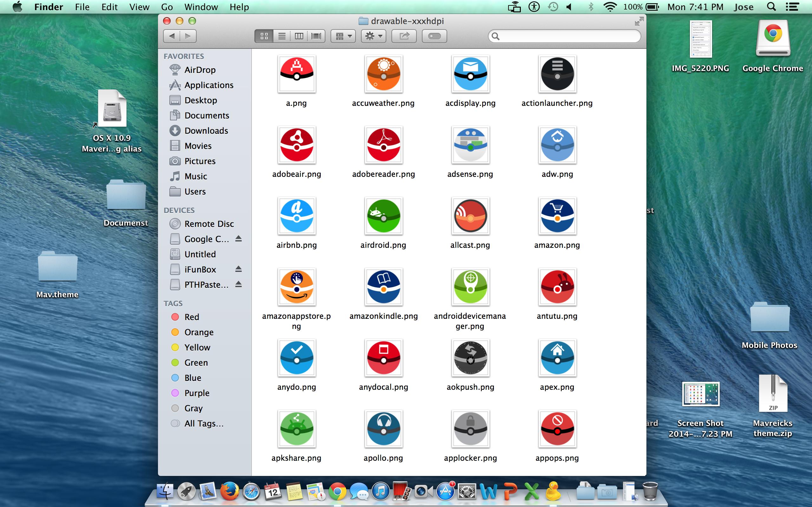
Task: Eject the iFunBox device
Action: point(238,269)
